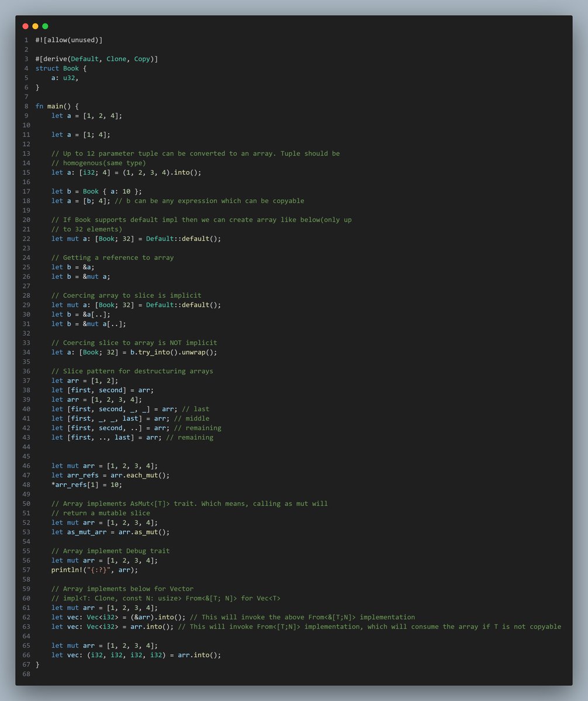Click the 'let b = &mut a[..];' line
588x701 pixels.
point(88,324)
